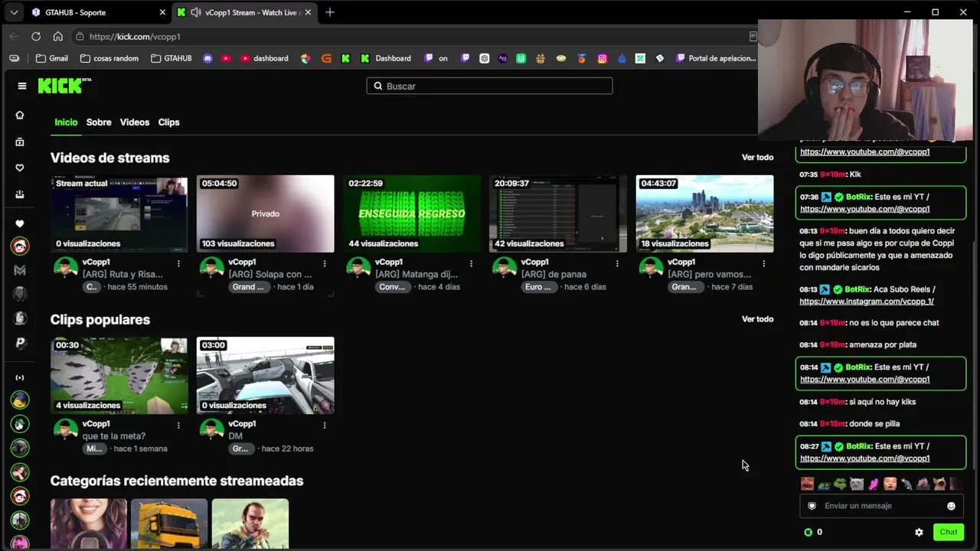Click the shield icon in chat input
The height and width of the screenshot is (551, 980).
pyautogui.click(x=812, y=506)
